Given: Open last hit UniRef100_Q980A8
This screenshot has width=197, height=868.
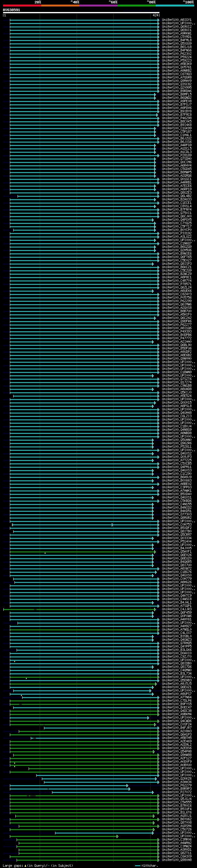Looking at the screenshot, I should coord(177,860).
